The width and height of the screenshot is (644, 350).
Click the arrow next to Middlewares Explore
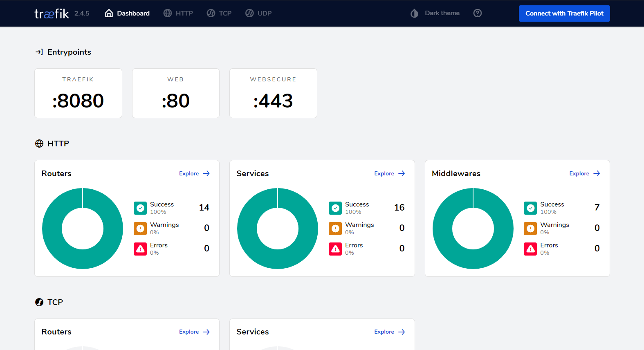tap(597, 173)
